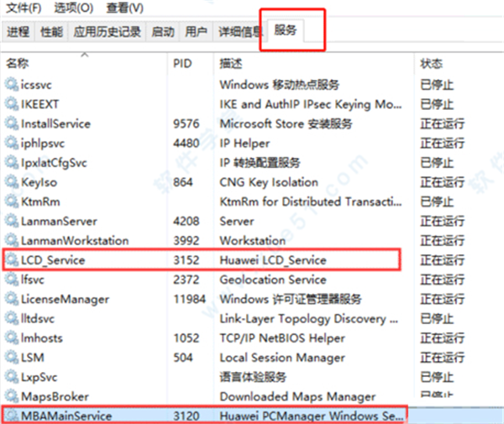The image size is (504, 424).
Task: Click the gear icon beside icssvc
Action: tap(11, 84)
